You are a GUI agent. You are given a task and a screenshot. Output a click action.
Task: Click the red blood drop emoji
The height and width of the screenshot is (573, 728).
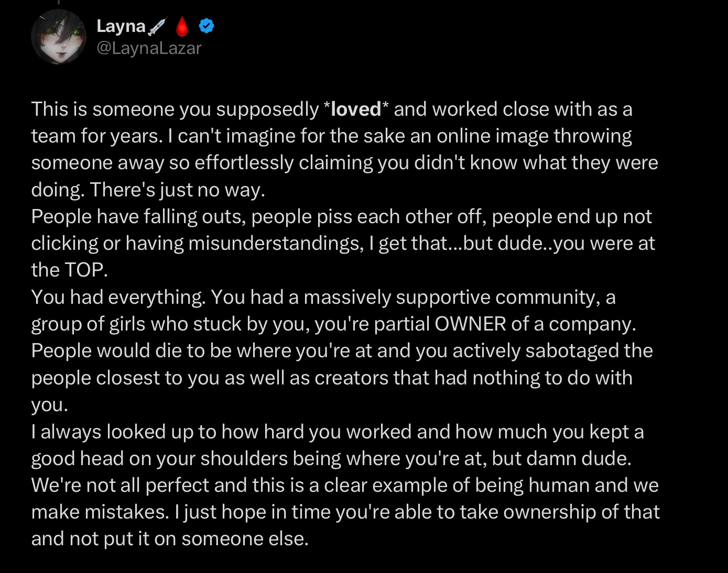[x=182, y=26]
